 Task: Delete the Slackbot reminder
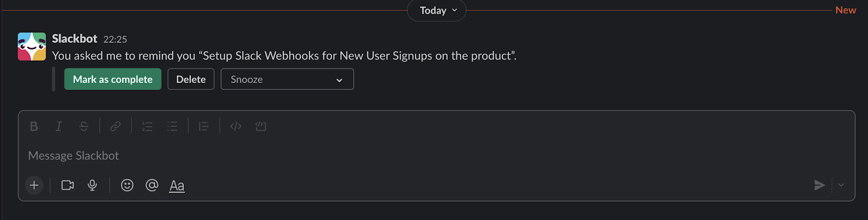tap(191, 79)
